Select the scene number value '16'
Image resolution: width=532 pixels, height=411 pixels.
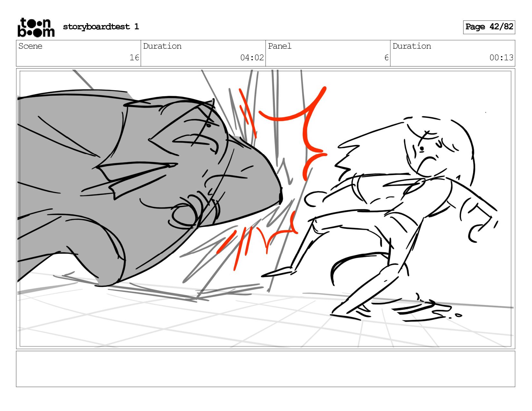coord(134,58)
